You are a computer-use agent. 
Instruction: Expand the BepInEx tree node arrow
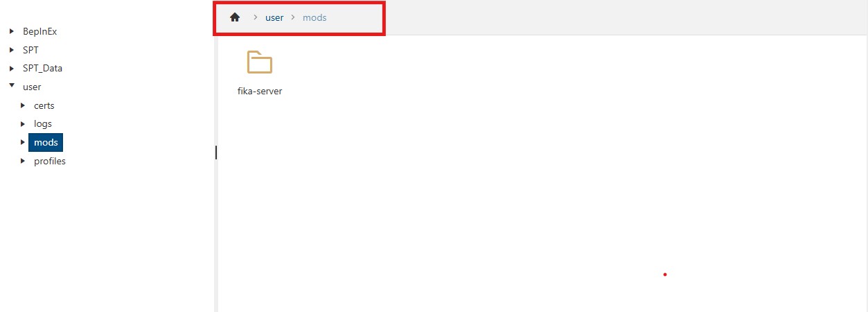[12, 31]
